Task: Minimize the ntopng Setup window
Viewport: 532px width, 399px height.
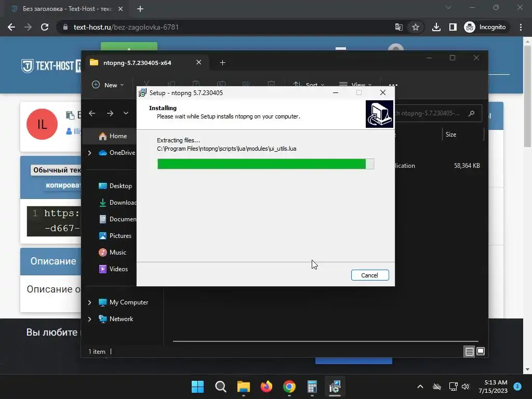Action: pos(336,92)
